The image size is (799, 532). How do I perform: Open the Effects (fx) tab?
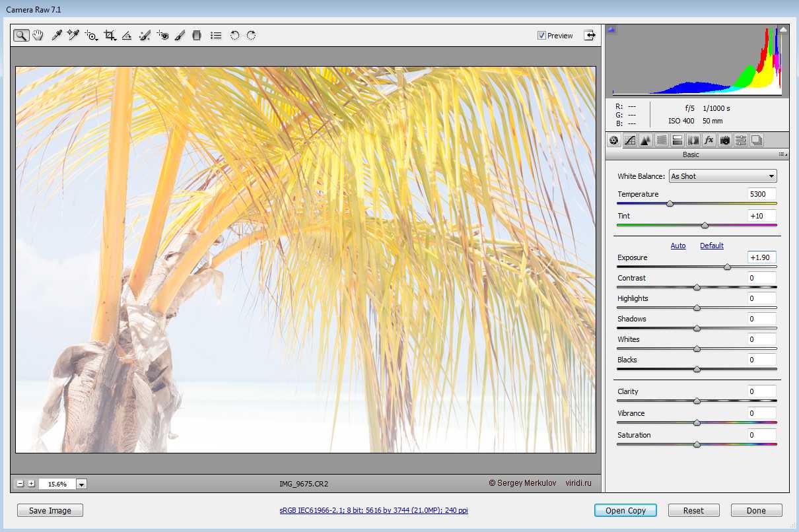[x=709, y=140]
